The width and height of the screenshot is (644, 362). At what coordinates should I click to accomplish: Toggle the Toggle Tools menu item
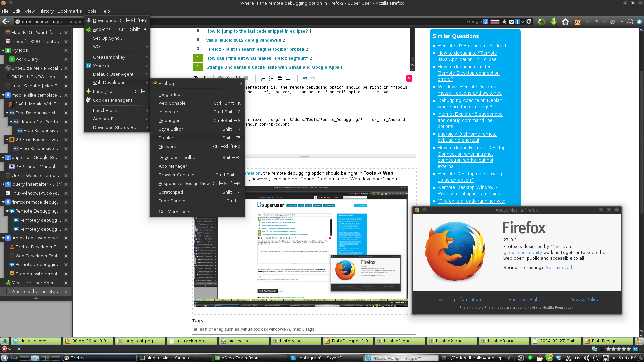pyautogui.click(x=197, y=95)
